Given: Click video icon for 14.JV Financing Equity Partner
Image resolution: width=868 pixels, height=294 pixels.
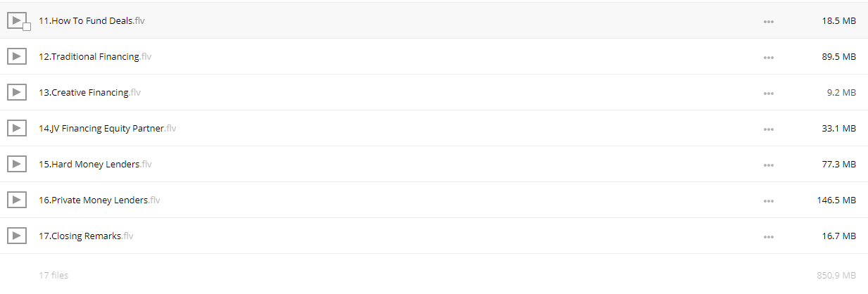Looking at the screenshot, I should (17, 128).
